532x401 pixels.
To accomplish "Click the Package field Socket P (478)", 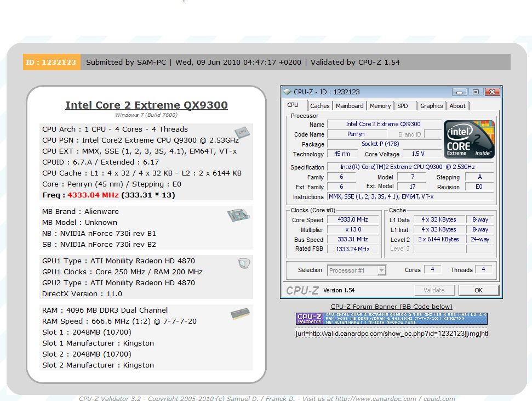I will [x=384, y=144].
